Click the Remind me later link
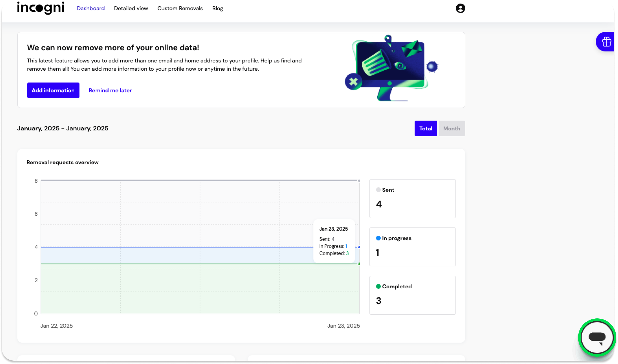Screen dimensions: 618x364 pos(110,91)
